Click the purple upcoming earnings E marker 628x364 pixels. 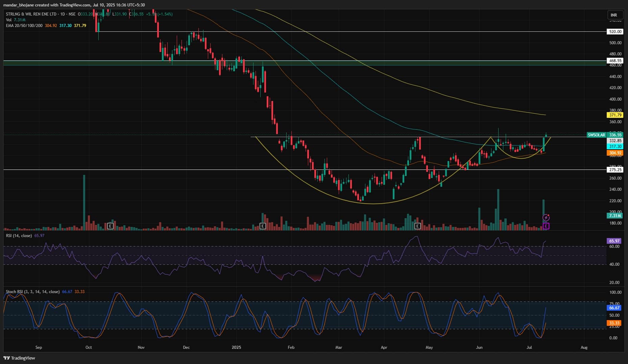[x=546, y=226]
